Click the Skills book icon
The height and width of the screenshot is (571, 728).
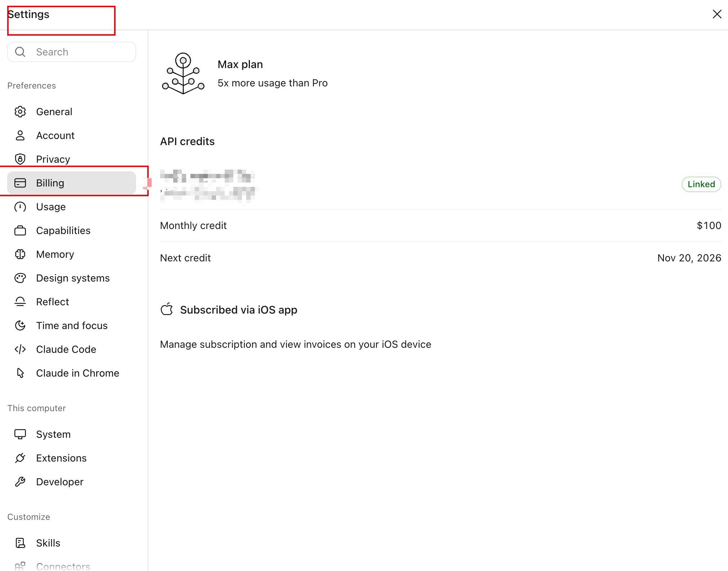pyautogui.click(x=21, y=543)
